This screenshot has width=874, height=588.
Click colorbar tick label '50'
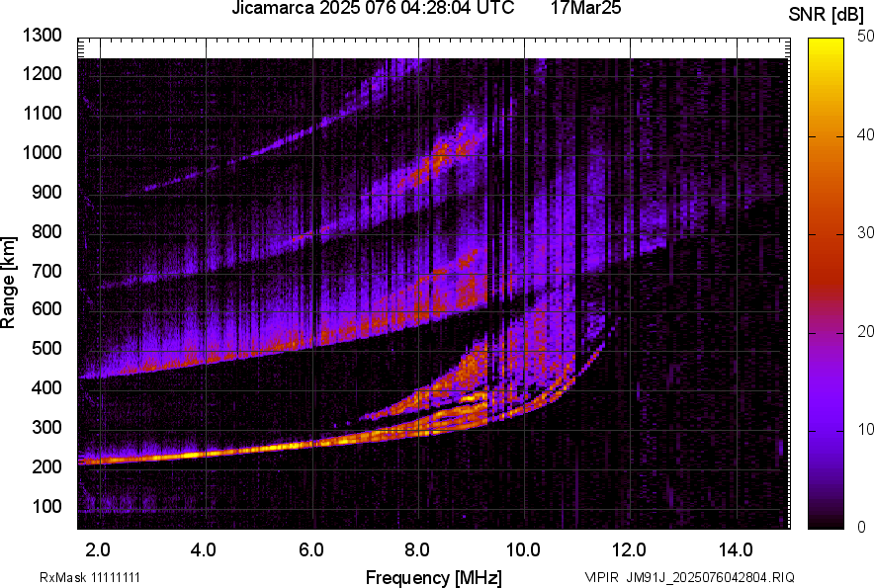[x=865, y=37]
